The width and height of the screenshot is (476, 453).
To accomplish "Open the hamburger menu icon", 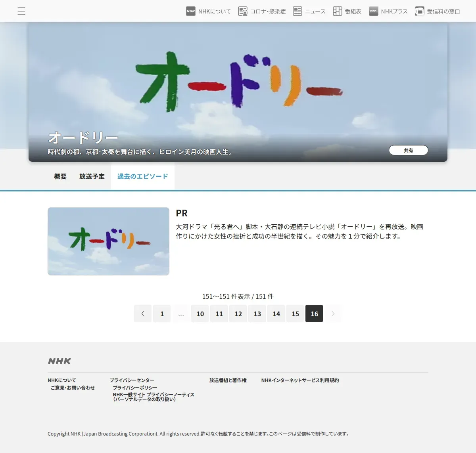I will click(x=21, y=11).
